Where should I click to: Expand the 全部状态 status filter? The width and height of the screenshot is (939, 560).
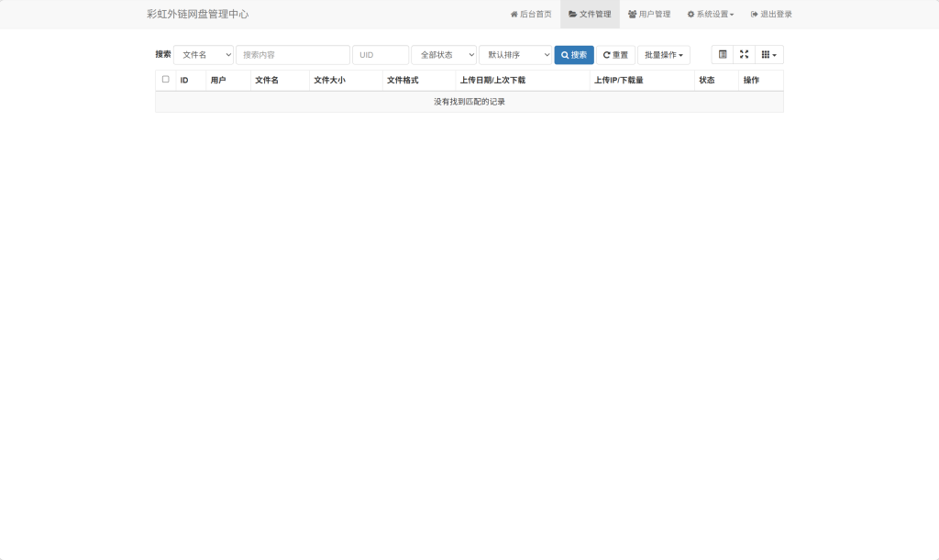click(443, 55)
